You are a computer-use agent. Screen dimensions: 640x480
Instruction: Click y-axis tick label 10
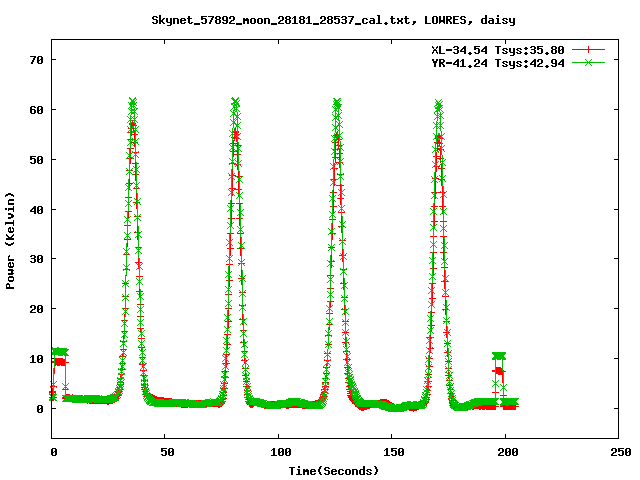coord(36,359)
